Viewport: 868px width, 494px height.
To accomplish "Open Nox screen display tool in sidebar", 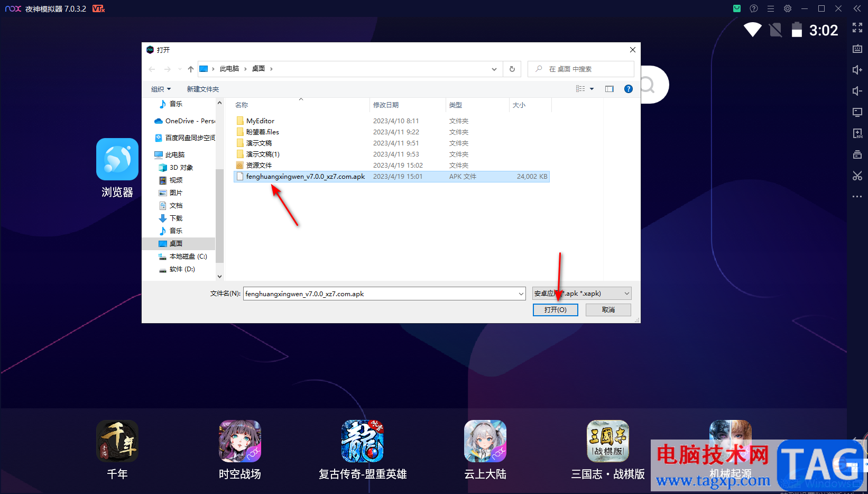I will [857, 112].
